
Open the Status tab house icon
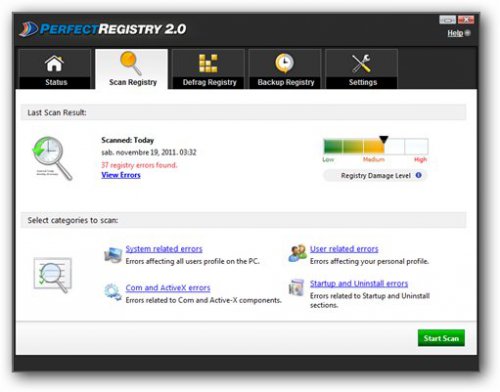tap(54, 64)
